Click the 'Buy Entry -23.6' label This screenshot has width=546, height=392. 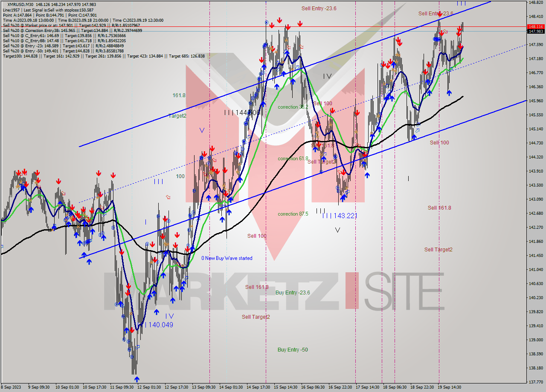click(293, 292)
